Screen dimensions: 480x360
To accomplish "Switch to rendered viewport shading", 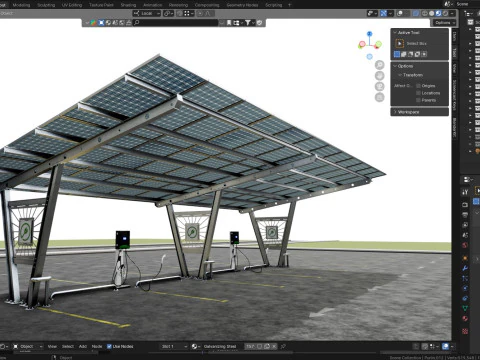I will [445, 13].
